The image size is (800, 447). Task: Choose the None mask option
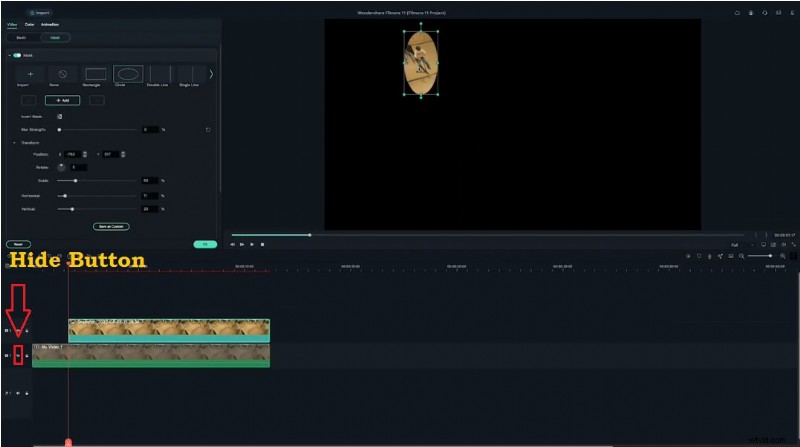(x=62, y=75)
